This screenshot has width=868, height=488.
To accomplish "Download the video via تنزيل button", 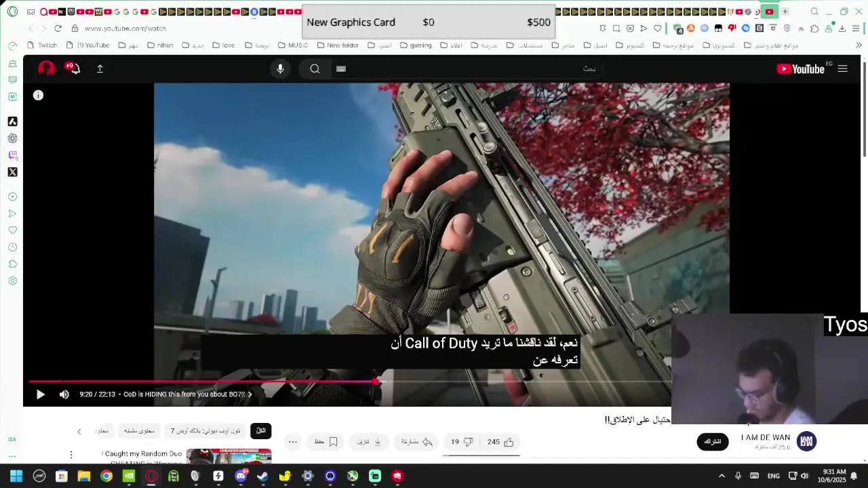I will 370,442.
